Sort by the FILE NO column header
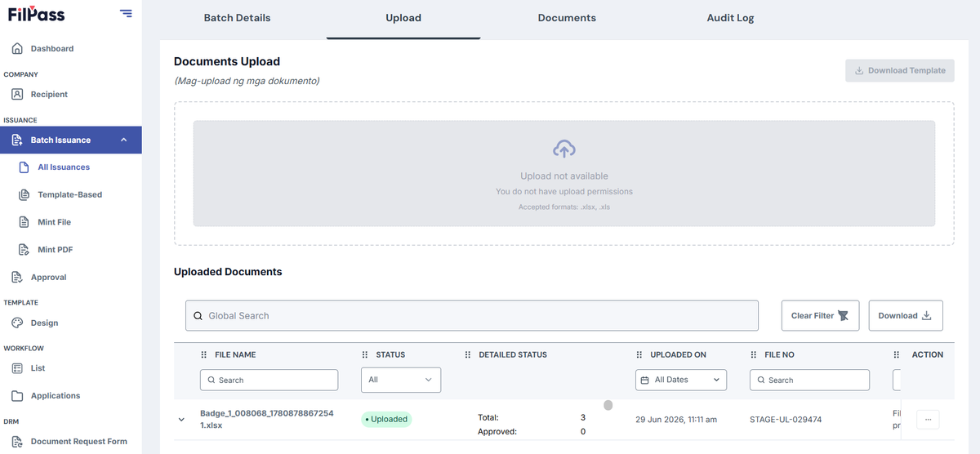The image size is (980, 454). (x=779, y=355)
